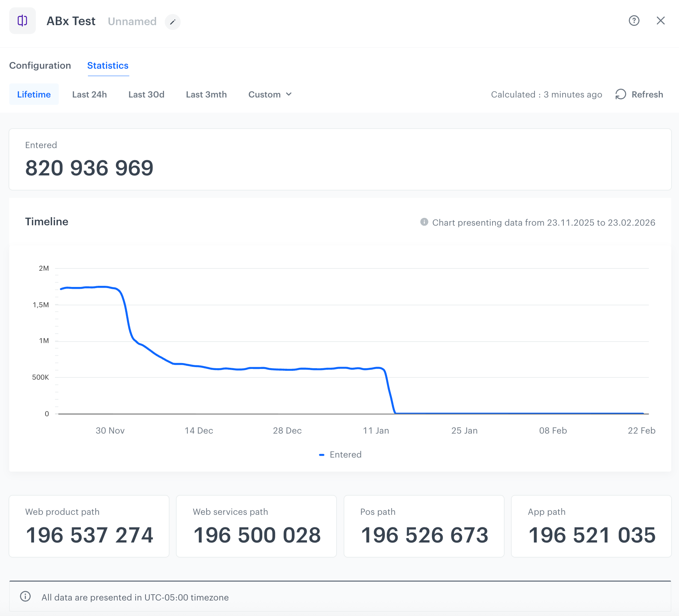Click the Pos path statistic card
The width and height of the screenshot is (679, 616).
click(424, 526)
